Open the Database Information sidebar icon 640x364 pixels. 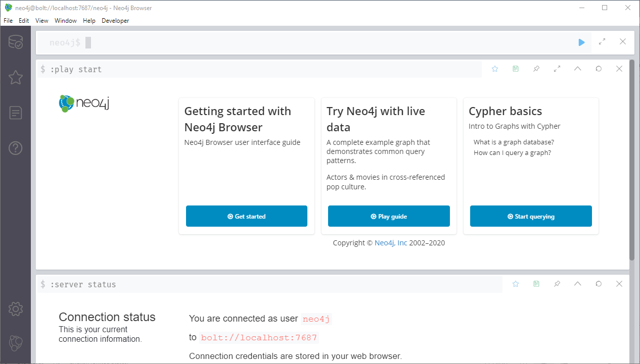16,42
